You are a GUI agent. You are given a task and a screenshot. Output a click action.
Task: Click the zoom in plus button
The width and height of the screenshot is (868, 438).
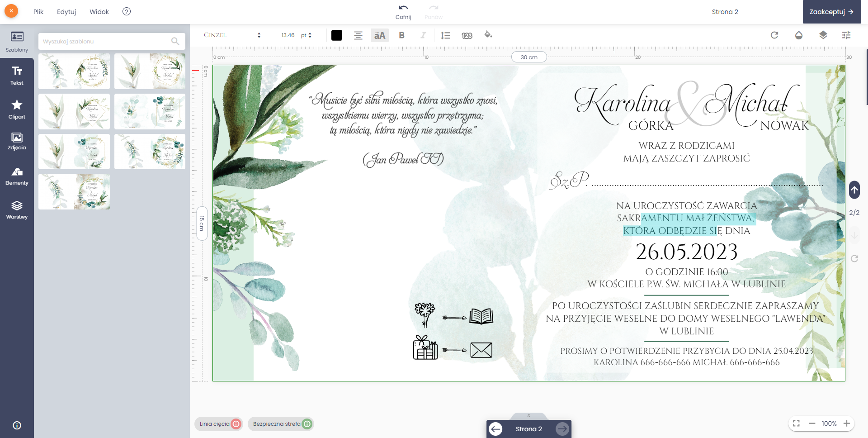pyautogui.click(x=847, y=424)
